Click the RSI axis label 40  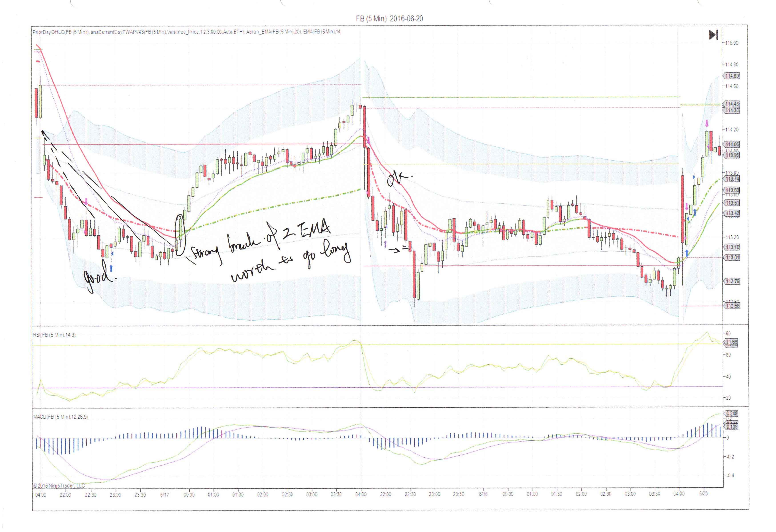[x=728, y=377]
